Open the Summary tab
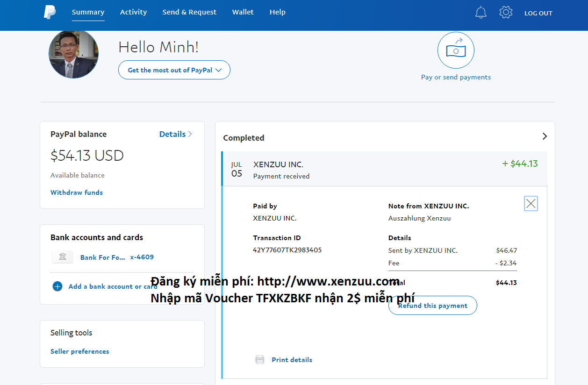The image size is (588, 385). pyautogui.click(x=88, y=12)
